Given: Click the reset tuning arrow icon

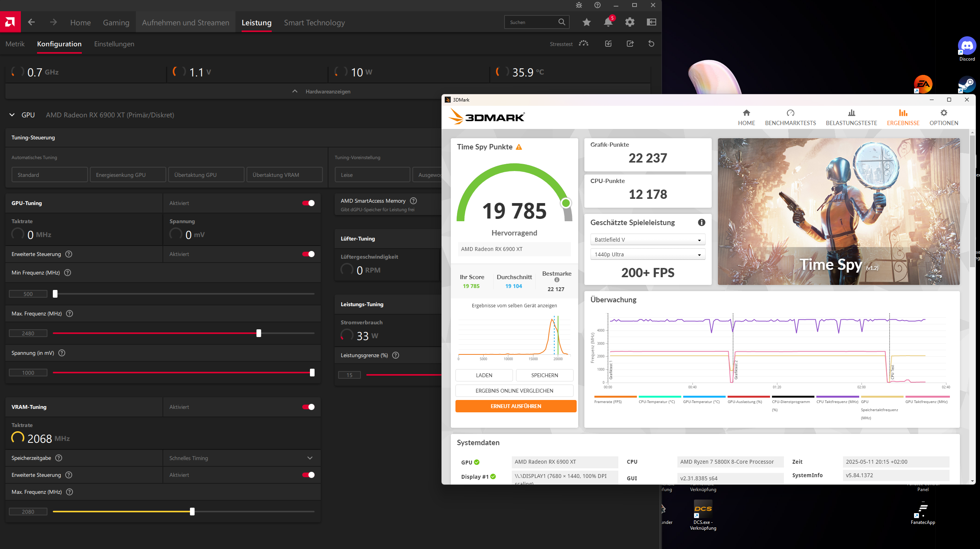Looking at the screenshot, I should point(651,44).
